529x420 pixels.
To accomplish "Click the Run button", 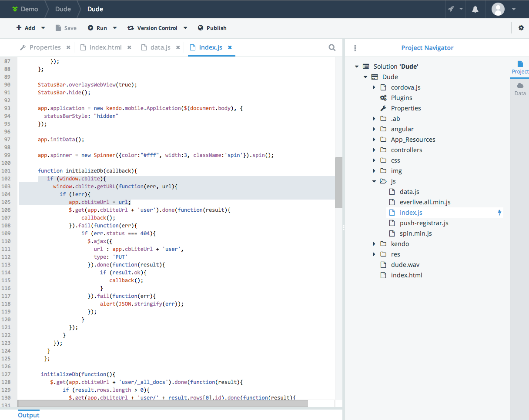I will point(97,28).
